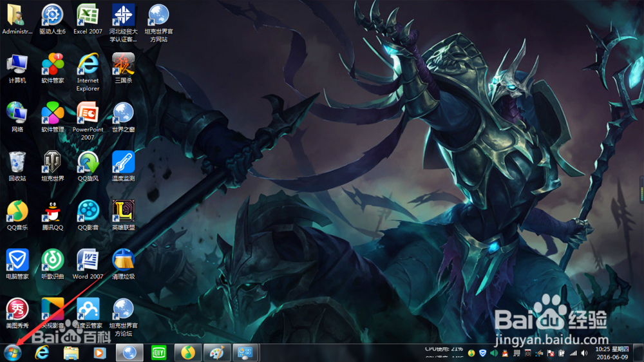Open iQIYI from the taskbar
Image resolution: width=644 pixels, height=362 pixels.
click(158, 353)
